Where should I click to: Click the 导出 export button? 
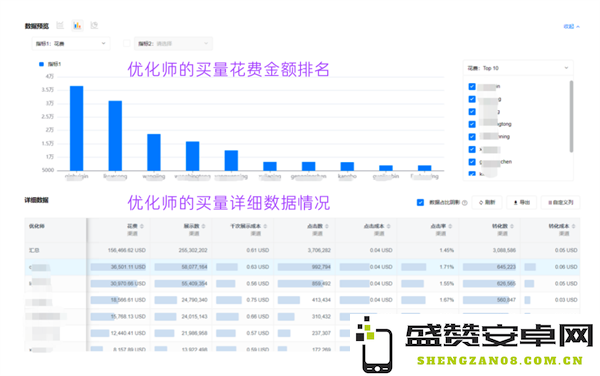coord(522,202)
